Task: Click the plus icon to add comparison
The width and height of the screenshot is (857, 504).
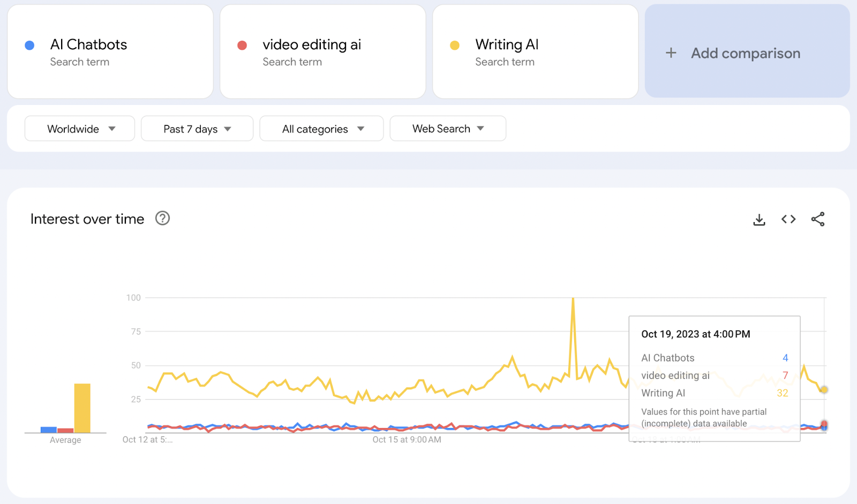Action: click(x=671, y=53)
